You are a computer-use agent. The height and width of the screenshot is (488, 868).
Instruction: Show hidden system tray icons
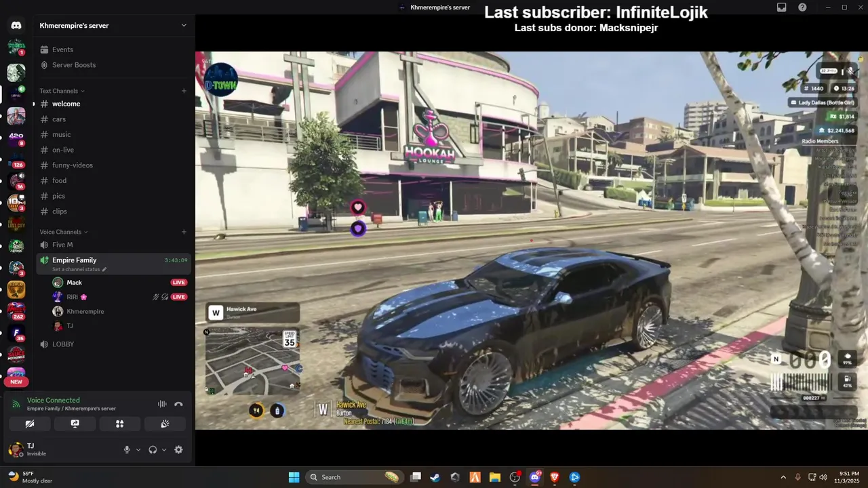point(783,477)
